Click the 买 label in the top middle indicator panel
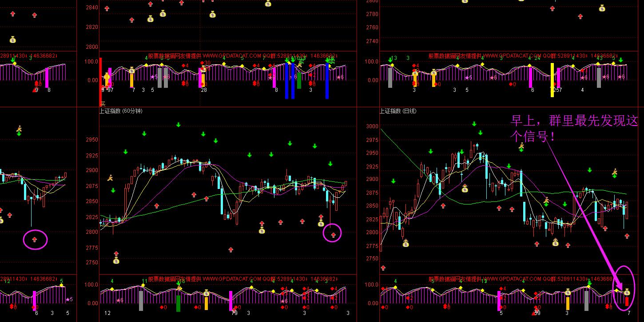 103,104
